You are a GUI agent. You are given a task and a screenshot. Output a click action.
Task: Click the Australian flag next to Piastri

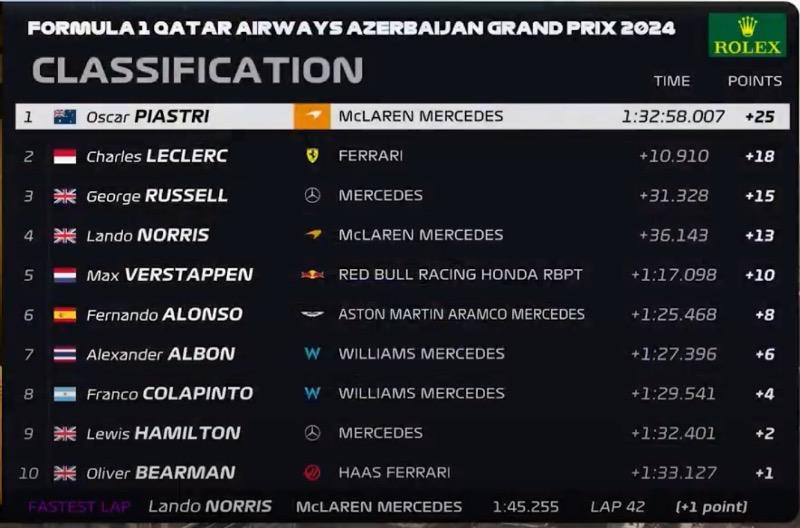click(x=65, y=117)
